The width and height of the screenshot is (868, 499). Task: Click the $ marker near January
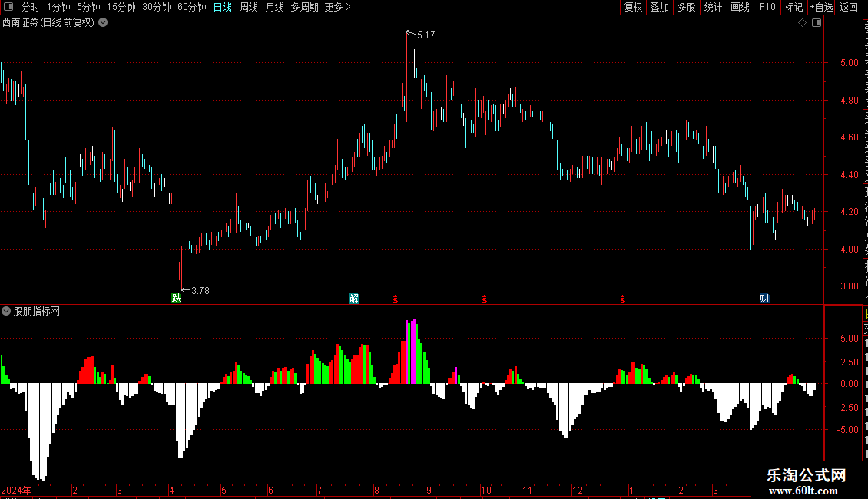tap(623, 299)
